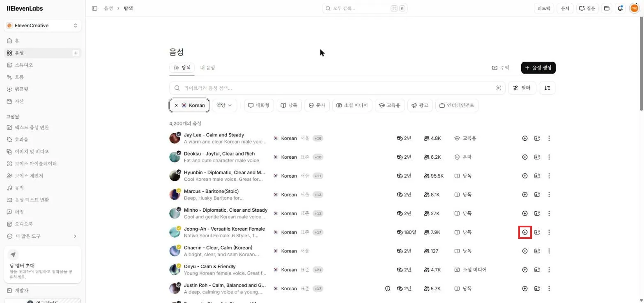Click the audio search icon in library search

pos(499,88)
